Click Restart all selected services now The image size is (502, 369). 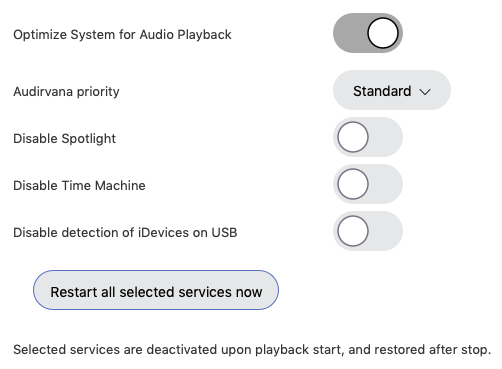156,290
